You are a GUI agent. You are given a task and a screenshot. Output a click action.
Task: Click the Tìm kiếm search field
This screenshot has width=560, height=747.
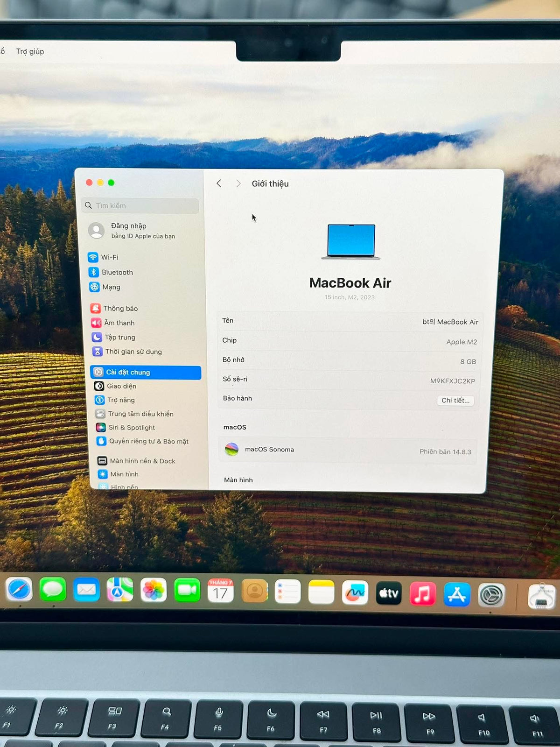(x=140, y=205)
